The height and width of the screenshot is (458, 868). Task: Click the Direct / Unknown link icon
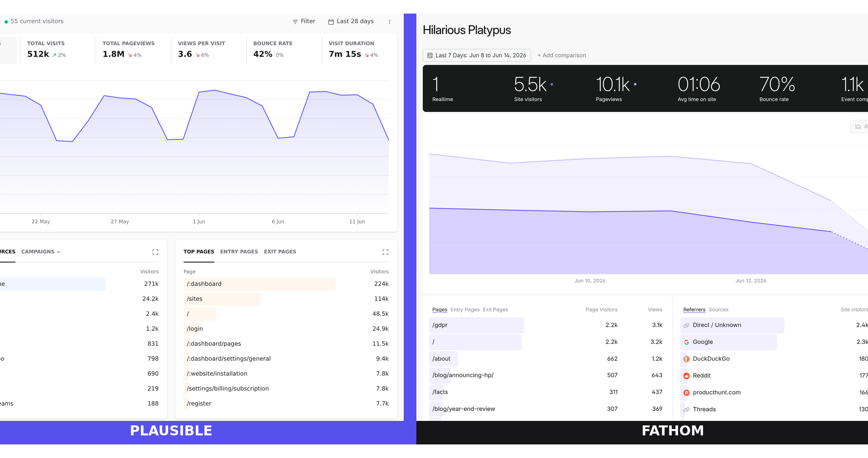(686, 325)
